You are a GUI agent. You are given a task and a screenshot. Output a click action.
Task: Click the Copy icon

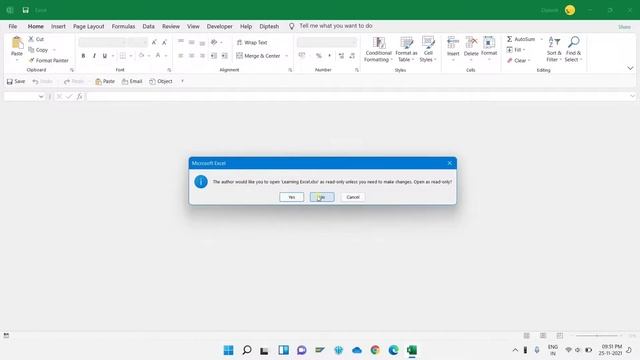[x=31, y=50]
